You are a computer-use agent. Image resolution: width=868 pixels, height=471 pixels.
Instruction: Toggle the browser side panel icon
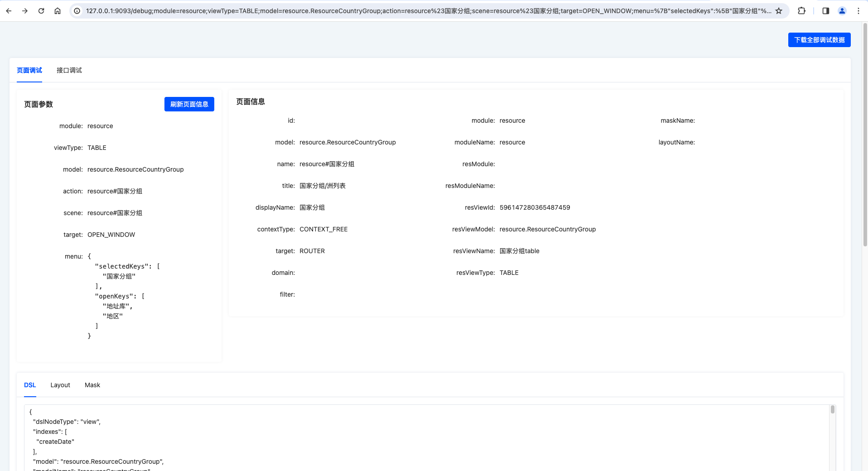tap(825, 11)
